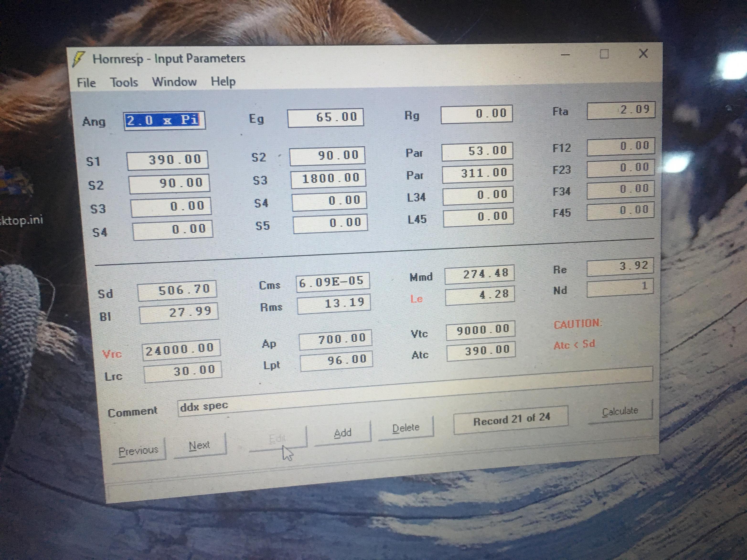This screenshot has width=747, height=560.
Task: Click the Rms field with 13.19
Action: (334, 304)
